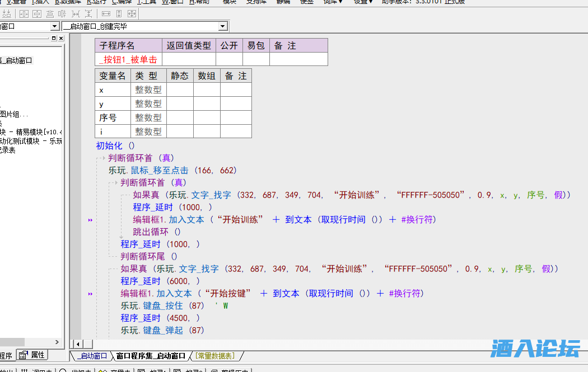Click the make same width icon
588x372 pixels.
pos(105,13)
